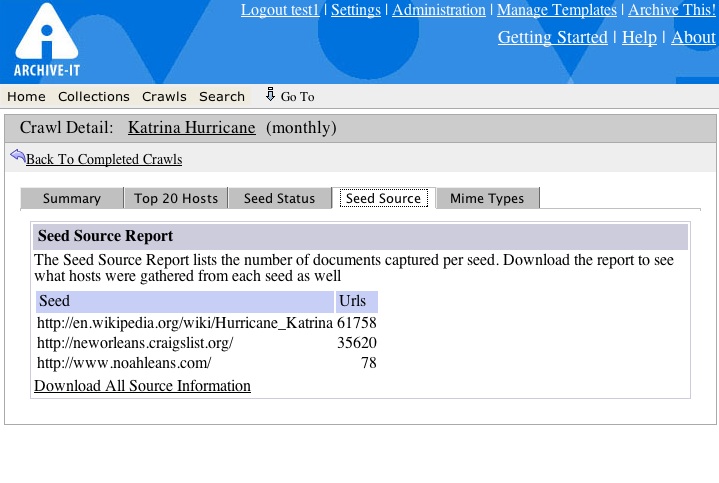Screen dimensions: 719x483
Task: Click the back arrow icon
Action: (17, 157)
